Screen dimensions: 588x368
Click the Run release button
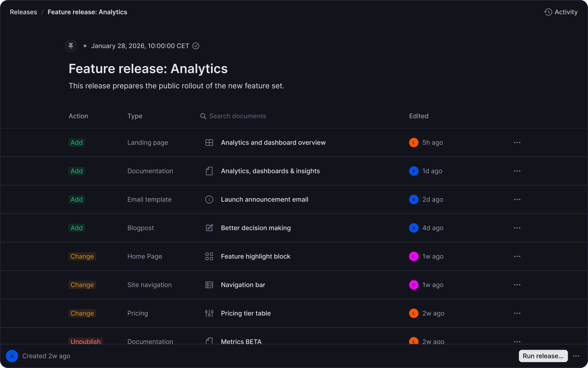pyautogui.click(x=543, y=356)
